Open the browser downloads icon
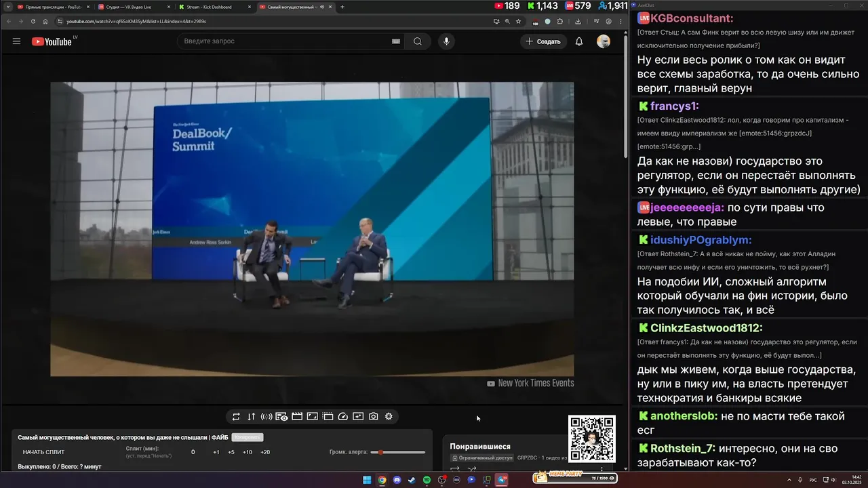The image size is (868, 488). 578,21
